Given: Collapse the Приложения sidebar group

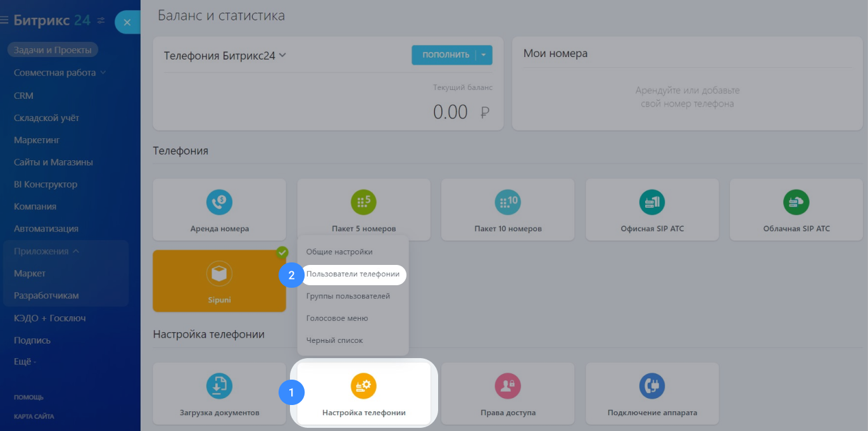Looking at the screenshot, I should click(x=47, y=251).
